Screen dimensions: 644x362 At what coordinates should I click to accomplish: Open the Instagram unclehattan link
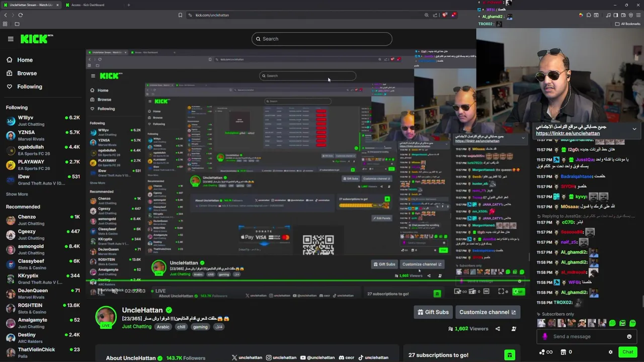pos(281,357)
